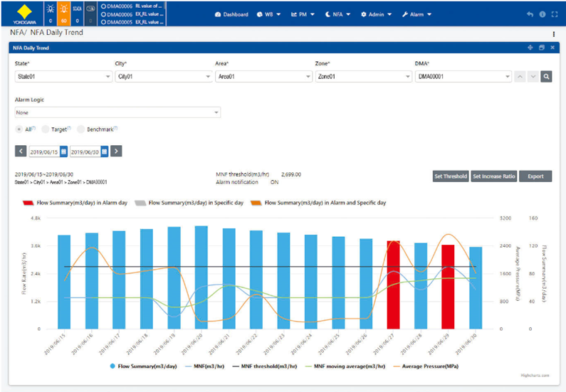Select the All radio option

[19, 129]
